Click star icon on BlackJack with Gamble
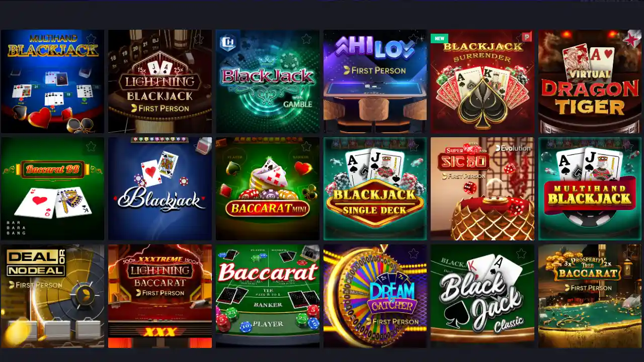This screenshot has height=362, width=644. point(306,39)
